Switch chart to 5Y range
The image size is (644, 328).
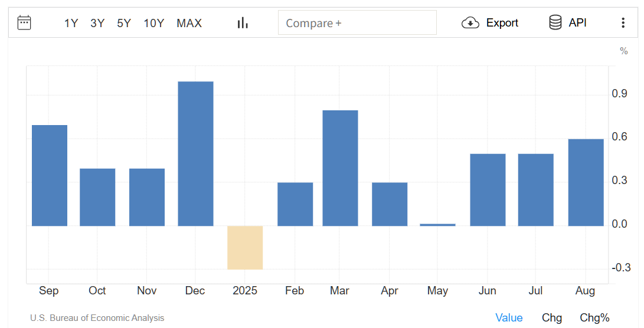point(124,23)
